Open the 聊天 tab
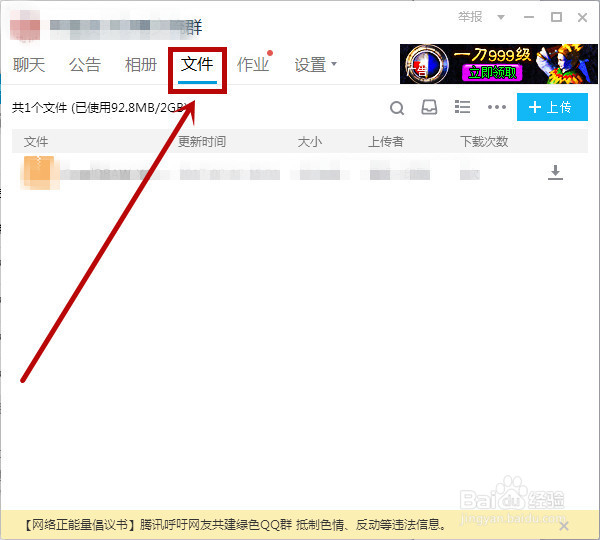Screen dimensions: 600x540 [29, 64]
